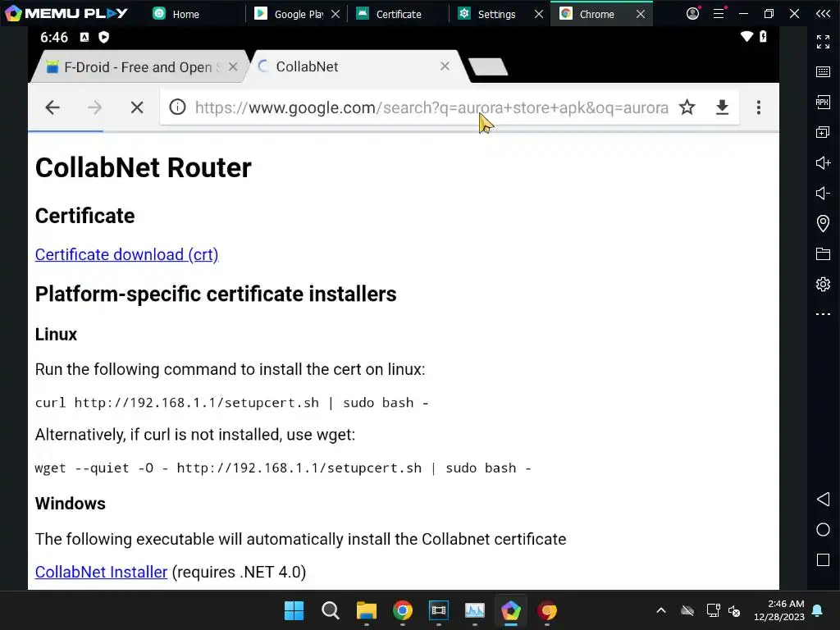Screen dimensions: 840x630
Task: Open Windows taskbar search
Action: (x=331, y=610)
